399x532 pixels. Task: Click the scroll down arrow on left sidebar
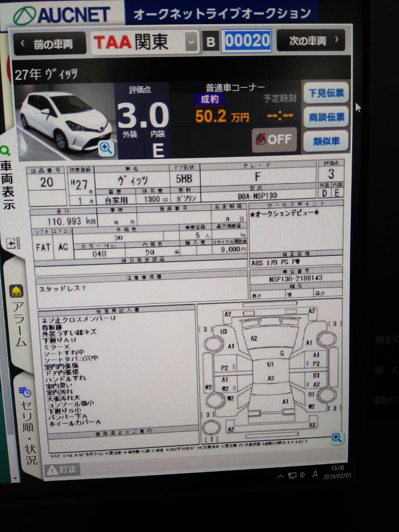pos(15,478)
